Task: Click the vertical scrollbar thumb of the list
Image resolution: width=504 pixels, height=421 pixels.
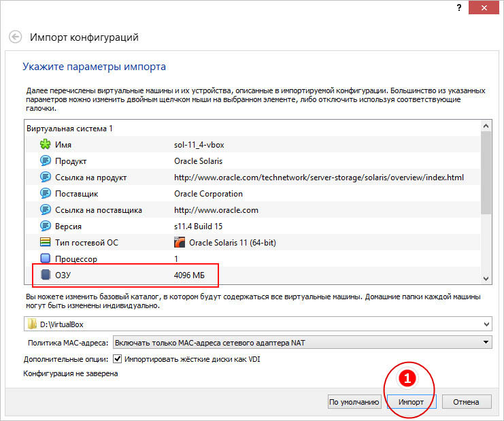Action: (x=486, y=173)
